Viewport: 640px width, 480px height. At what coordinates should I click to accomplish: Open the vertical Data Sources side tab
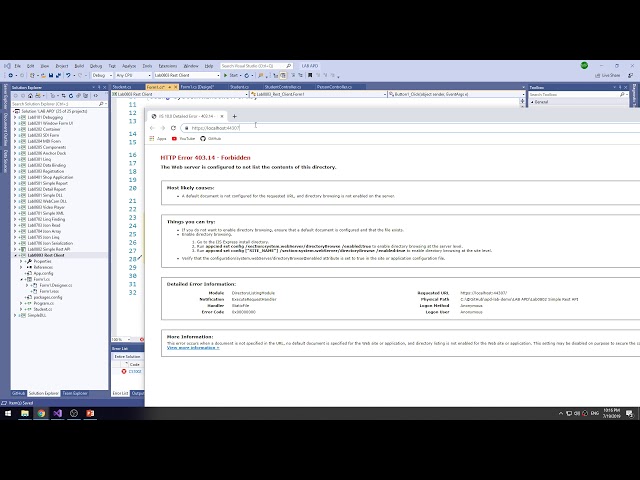pos(5,160)
